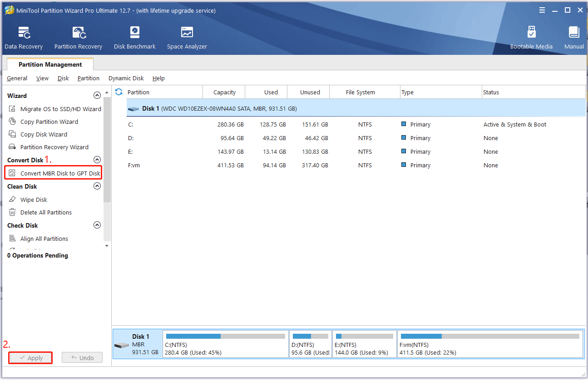Collapse the Clean Disk section
Image resolution: width=588 pixels, height=380 pixels.
pyautogui.click(x=97, y=186)
